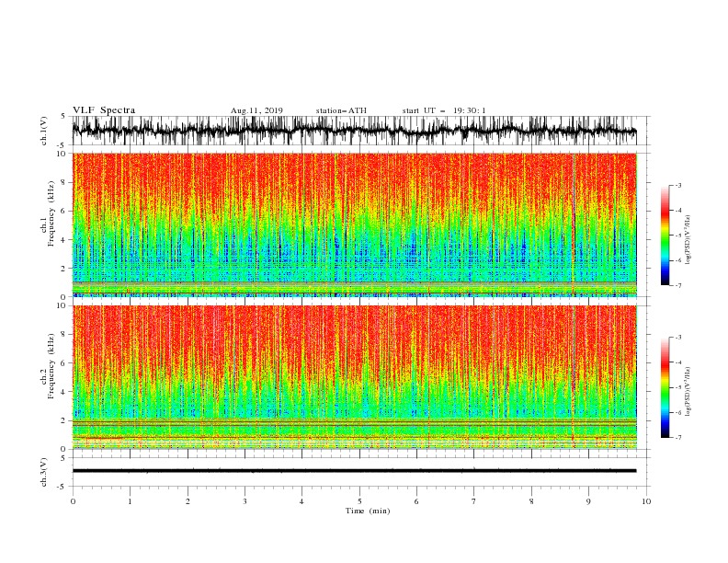Click the '-7' label on the lower colorbar
The height and width of the screenshot is (563, 728).
(678, 437)
